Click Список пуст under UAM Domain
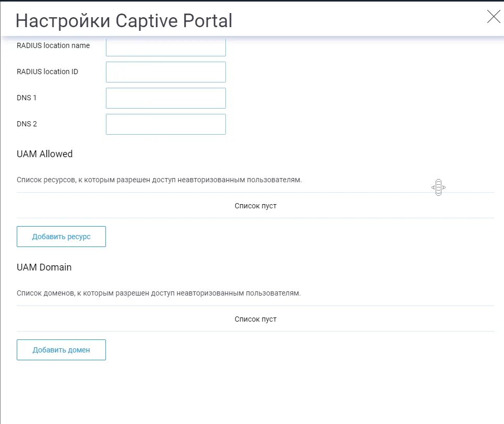Viewport: 504px width, 424px height. point(256,319)
